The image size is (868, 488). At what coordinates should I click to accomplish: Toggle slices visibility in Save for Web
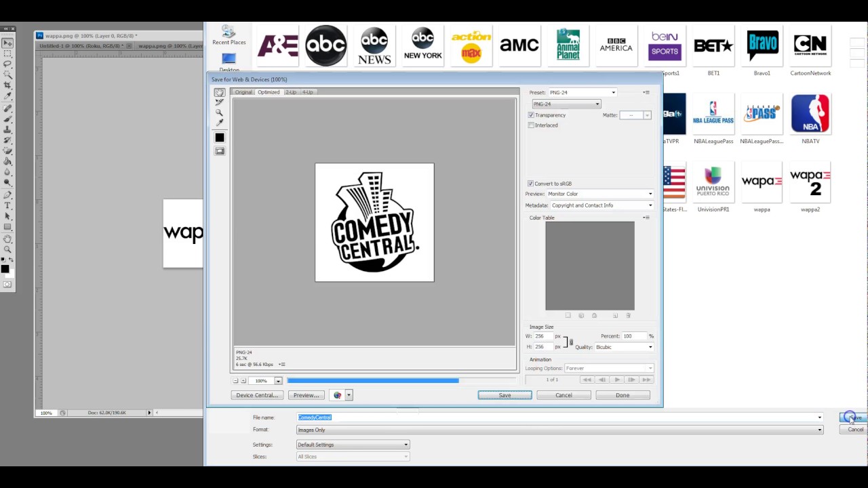220,151
